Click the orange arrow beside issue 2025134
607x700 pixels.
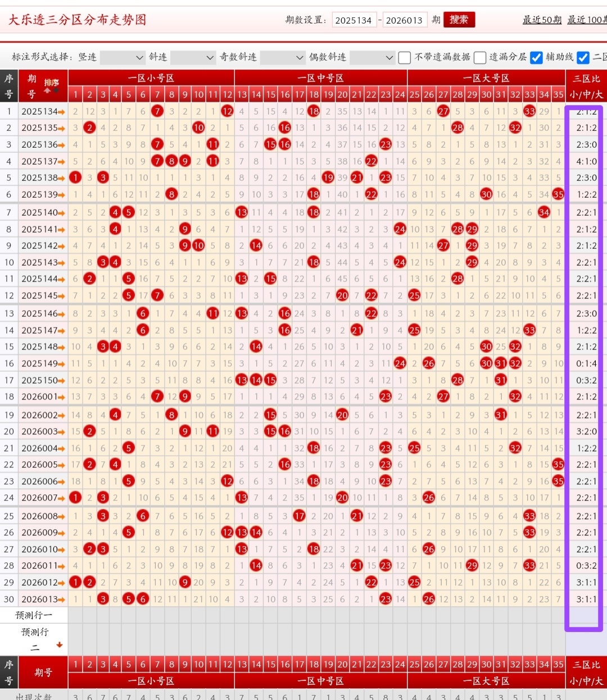pos(61,112)
